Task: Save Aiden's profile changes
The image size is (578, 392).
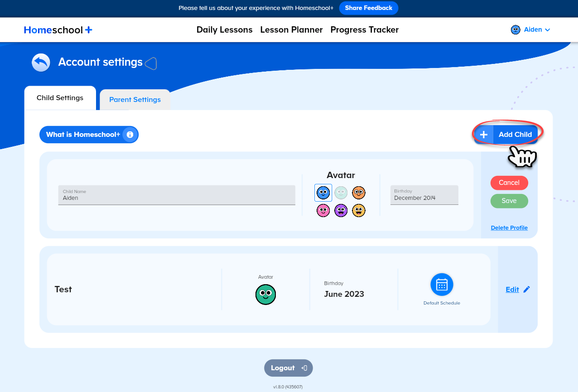Action: [509, 201]
